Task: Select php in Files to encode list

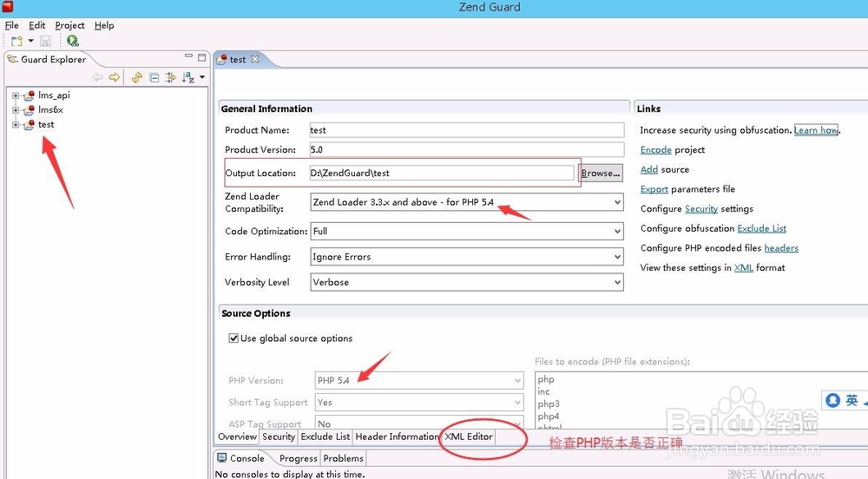Action: 546,379
